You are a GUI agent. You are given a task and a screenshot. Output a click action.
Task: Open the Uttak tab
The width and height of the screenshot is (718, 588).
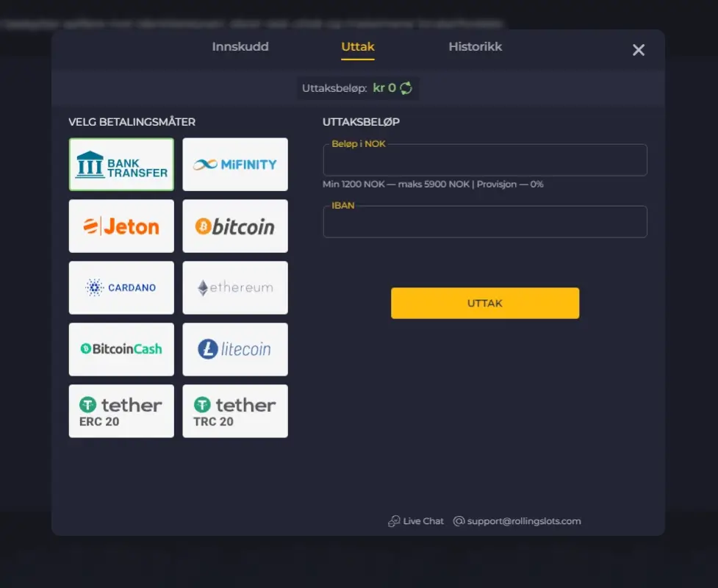[x=358, y=47]
